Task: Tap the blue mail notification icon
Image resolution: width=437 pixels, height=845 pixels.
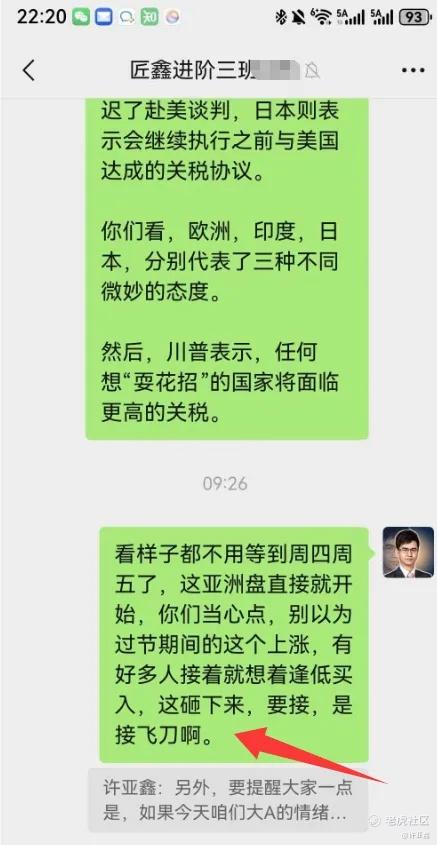Action: pos(104,17)
